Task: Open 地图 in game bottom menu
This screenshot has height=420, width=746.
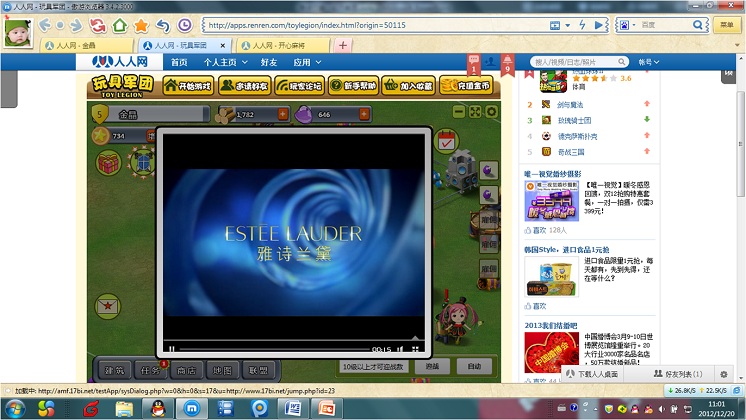Action: pyautogui.click(x=222, y=370)
